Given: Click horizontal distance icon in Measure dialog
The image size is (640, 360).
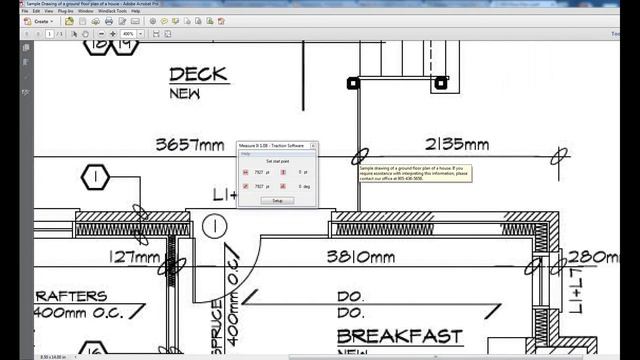Looking at the screenshot, I should pos(245,172).
